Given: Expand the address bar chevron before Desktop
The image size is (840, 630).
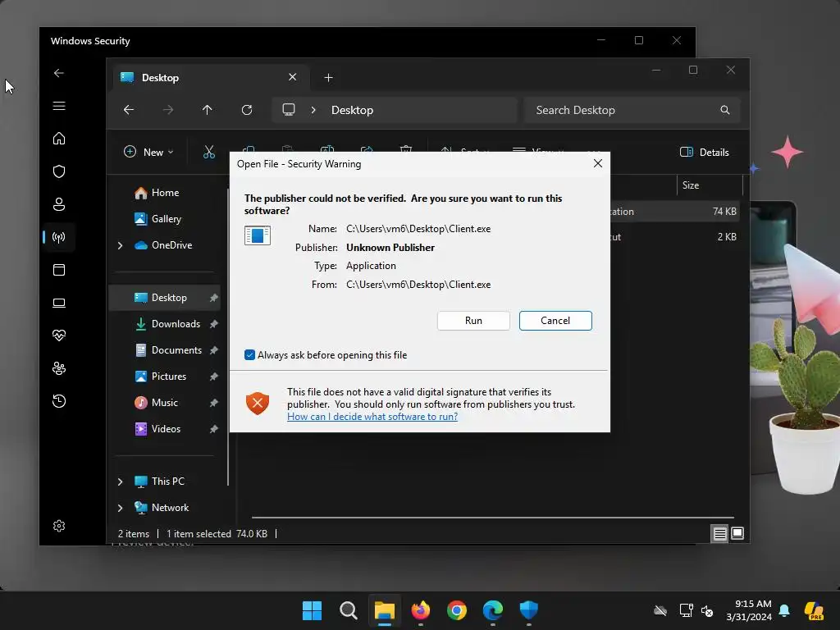Looking at the screenshot, I should click(x=313, y=110).
